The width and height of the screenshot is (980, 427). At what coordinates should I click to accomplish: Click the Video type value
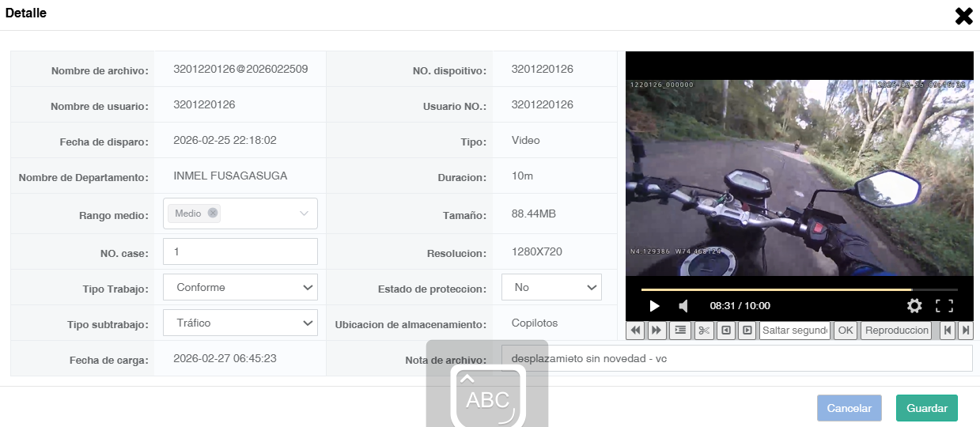click(526, 140)
